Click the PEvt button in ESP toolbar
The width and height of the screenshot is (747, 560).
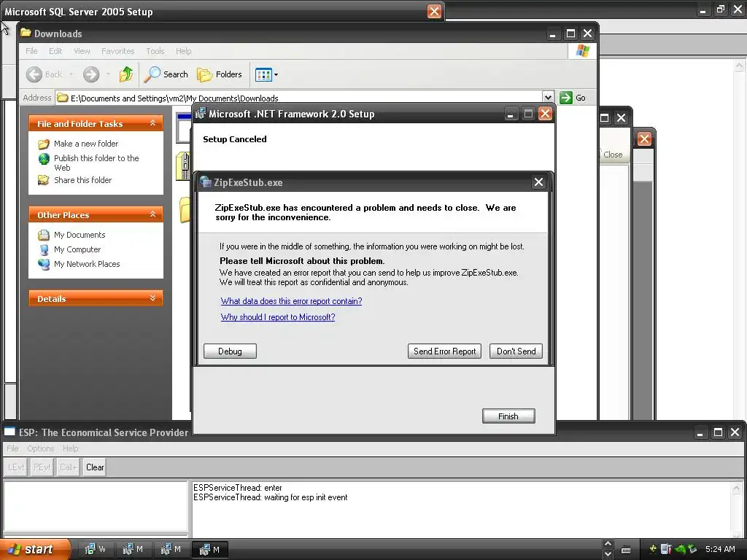42,467
